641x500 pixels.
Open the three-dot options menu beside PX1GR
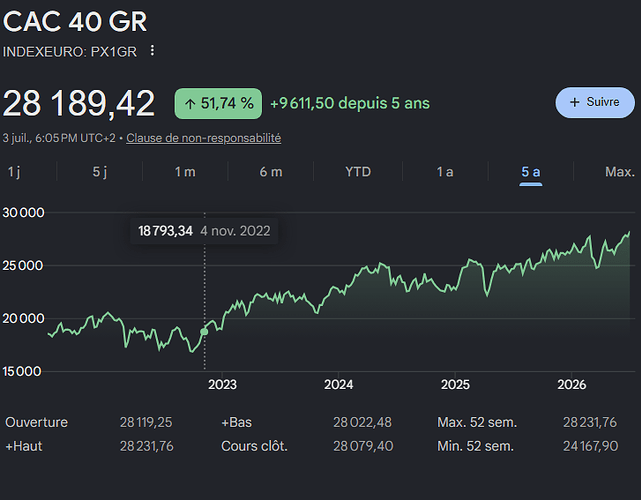click(152, 51)
